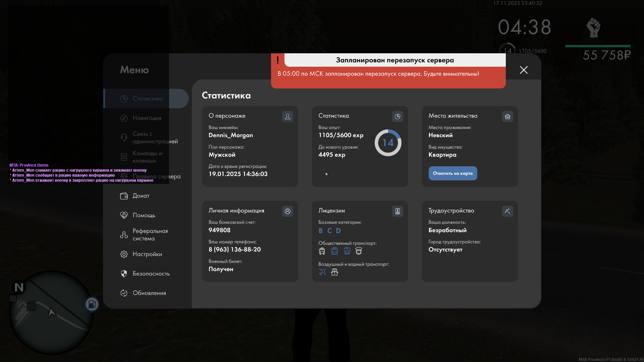644x362 pixels.
Task: Open the Настройки menu section
Action: point(147,254)
